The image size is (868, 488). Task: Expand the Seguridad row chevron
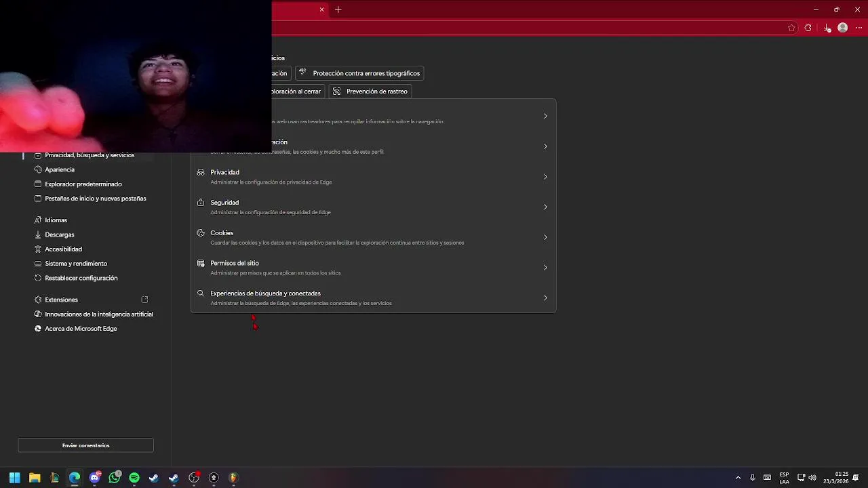tap(545, 207)
